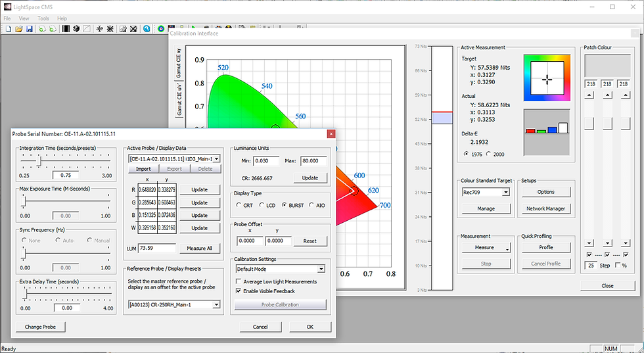Click table cell 0.648820 in R row
Viewport: 644px width, 353px height.
[x=147, y=190]
